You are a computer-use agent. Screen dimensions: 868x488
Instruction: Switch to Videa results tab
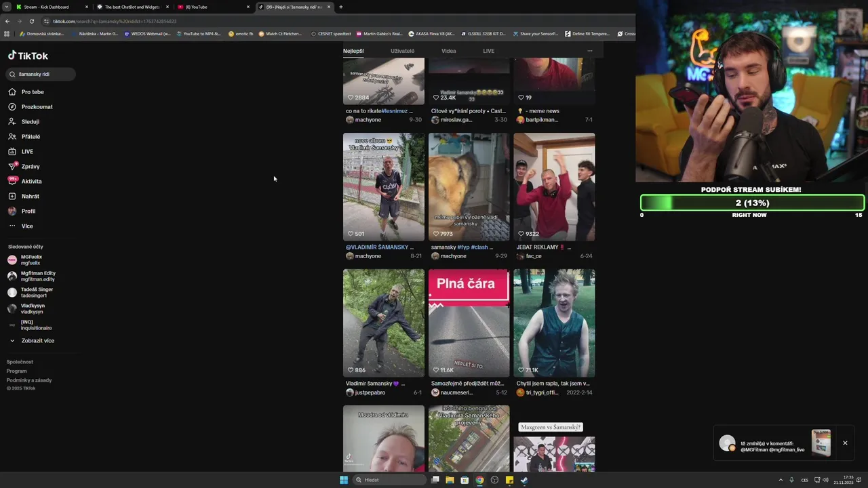point(449,51)
